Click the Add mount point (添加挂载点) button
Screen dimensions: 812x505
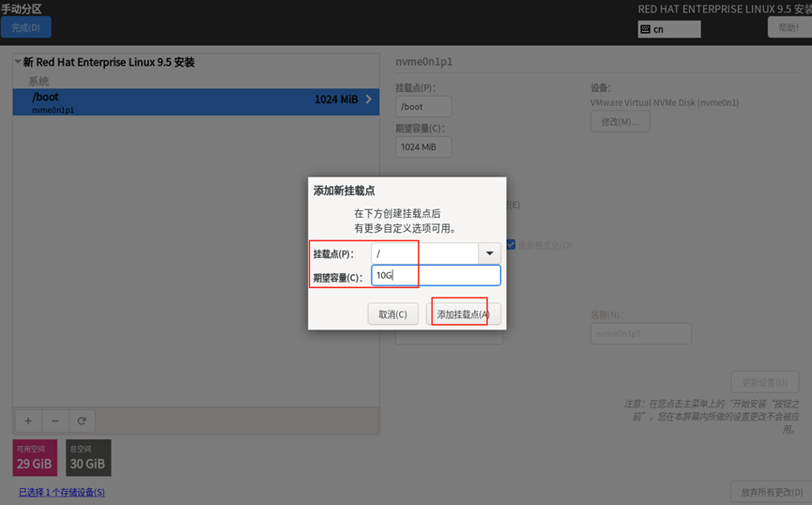(x=464, y=314)
